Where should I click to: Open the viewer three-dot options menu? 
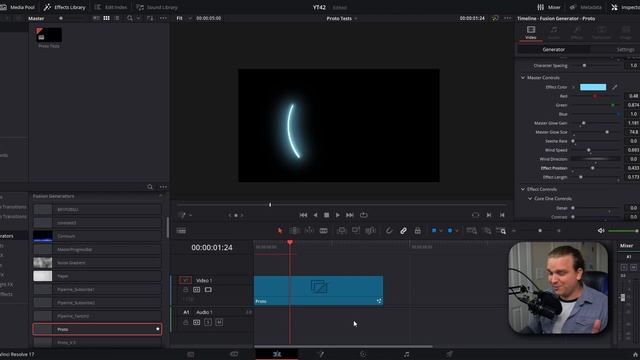[x=507, y=18]
